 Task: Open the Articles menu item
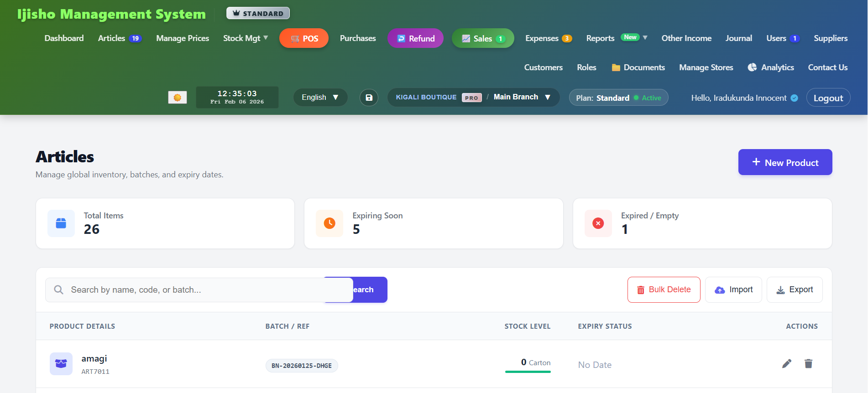[120, 38]
